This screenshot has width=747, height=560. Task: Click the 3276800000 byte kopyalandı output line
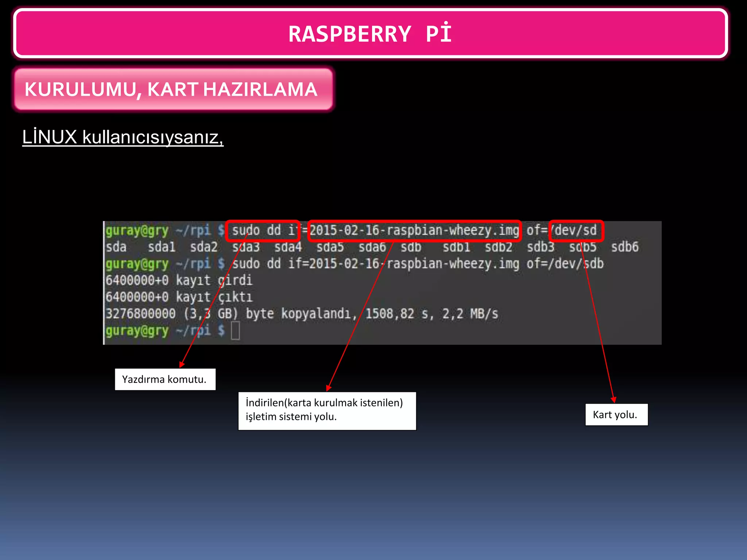(x=302, y=314)
